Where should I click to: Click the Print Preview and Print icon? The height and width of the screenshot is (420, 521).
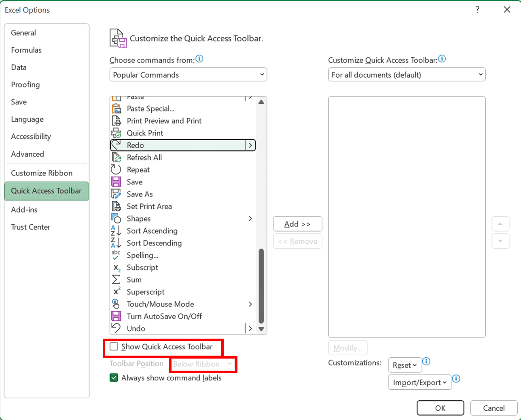pos(116,121)
